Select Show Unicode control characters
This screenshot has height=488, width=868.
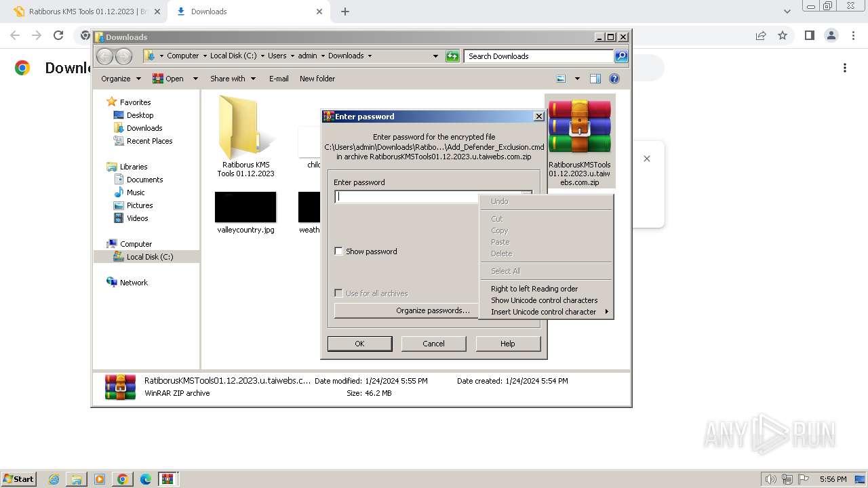pos(546,300)
